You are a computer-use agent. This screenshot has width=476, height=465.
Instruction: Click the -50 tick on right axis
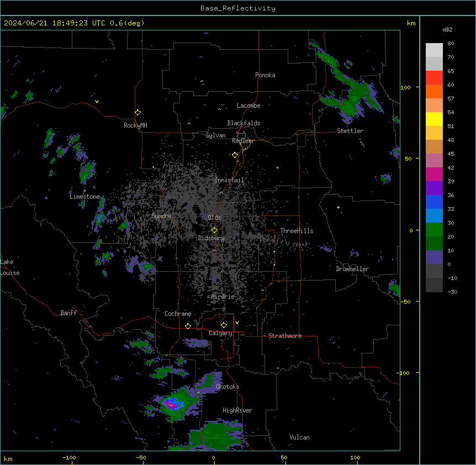click(x=405, y=302)
